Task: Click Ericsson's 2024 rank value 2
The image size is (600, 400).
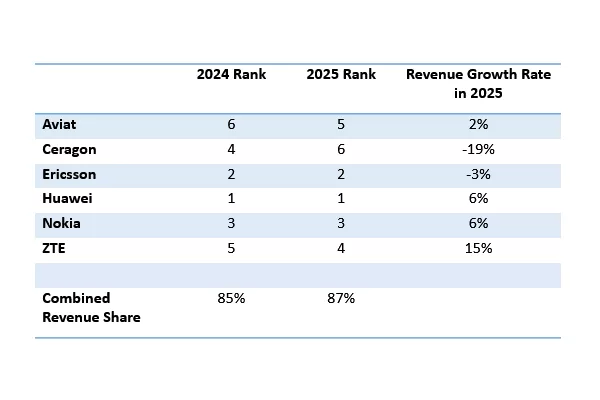Action: tap(231, 175)
